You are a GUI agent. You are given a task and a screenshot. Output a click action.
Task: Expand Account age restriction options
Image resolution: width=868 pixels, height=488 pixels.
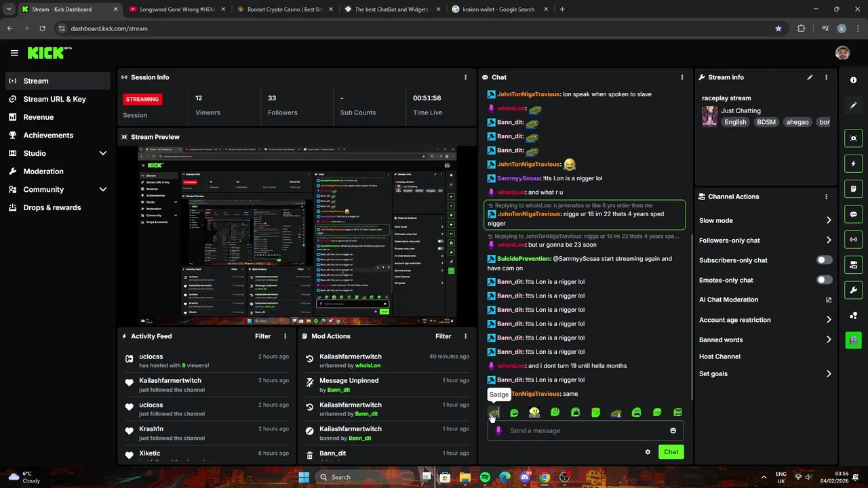(828, 320)
